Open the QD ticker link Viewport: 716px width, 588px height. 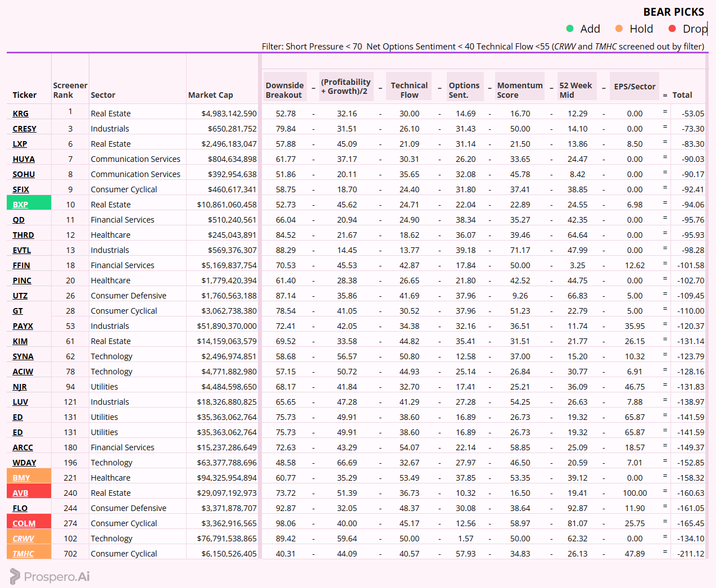pyautogui.click(x=19, y=220)
